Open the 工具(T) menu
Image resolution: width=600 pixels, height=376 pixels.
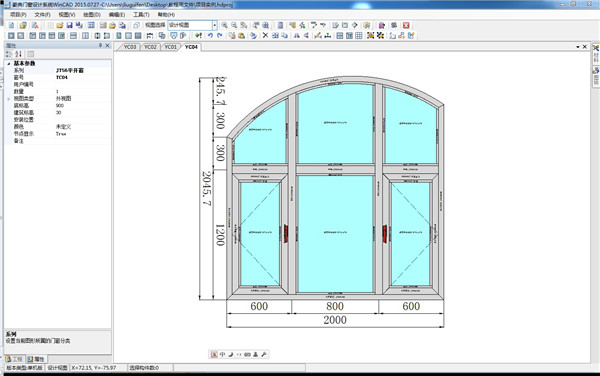pyautogui.click(x=141, y=15)
